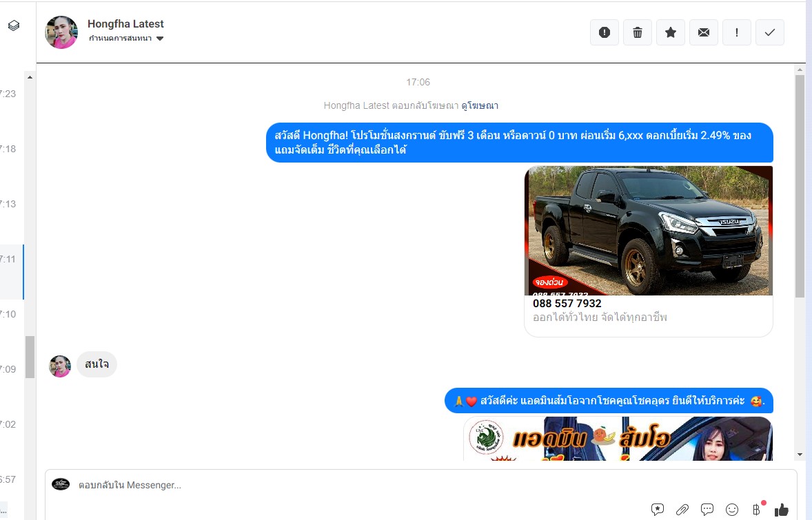Delete the conversation using the trash icon
The width and height of the screenshot is (812, 520).
(638, 32)
